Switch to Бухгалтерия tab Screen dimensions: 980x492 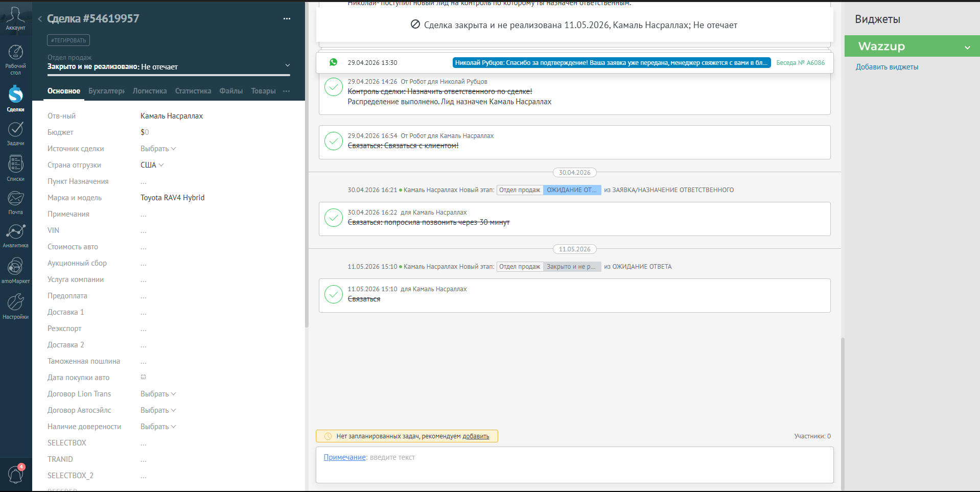[x=106, y=91]
